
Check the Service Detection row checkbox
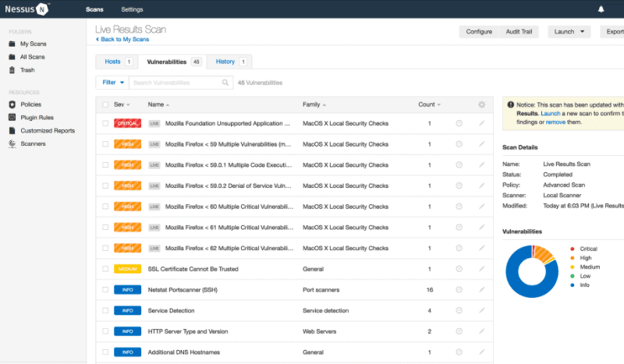(x=105, y=310)
